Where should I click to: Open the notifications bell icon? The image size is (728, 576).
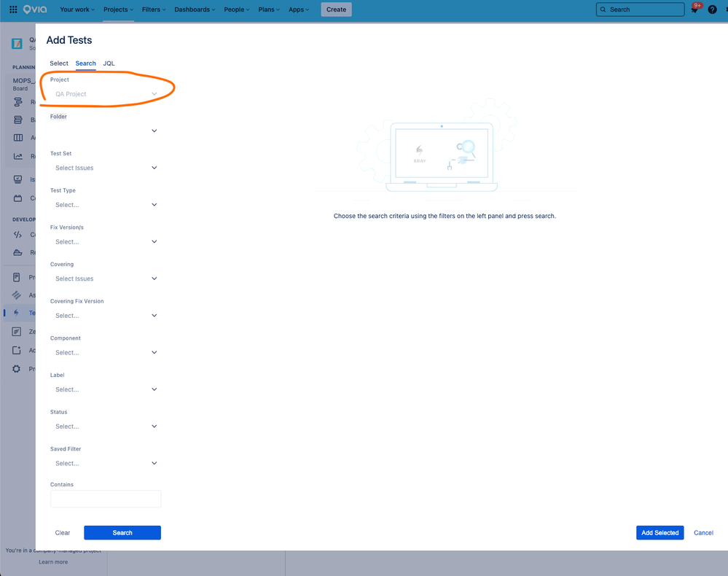point(694,9)
